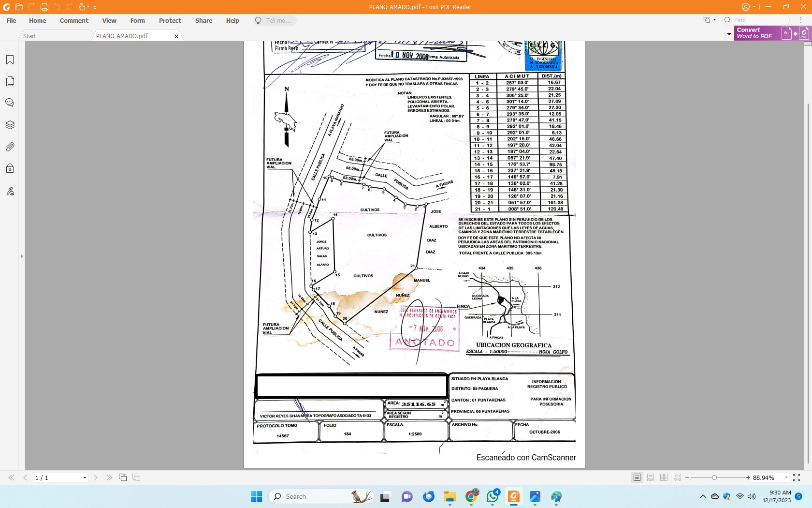Open the page number dropdown
The image size is (812, 508).
pos(84,478)
